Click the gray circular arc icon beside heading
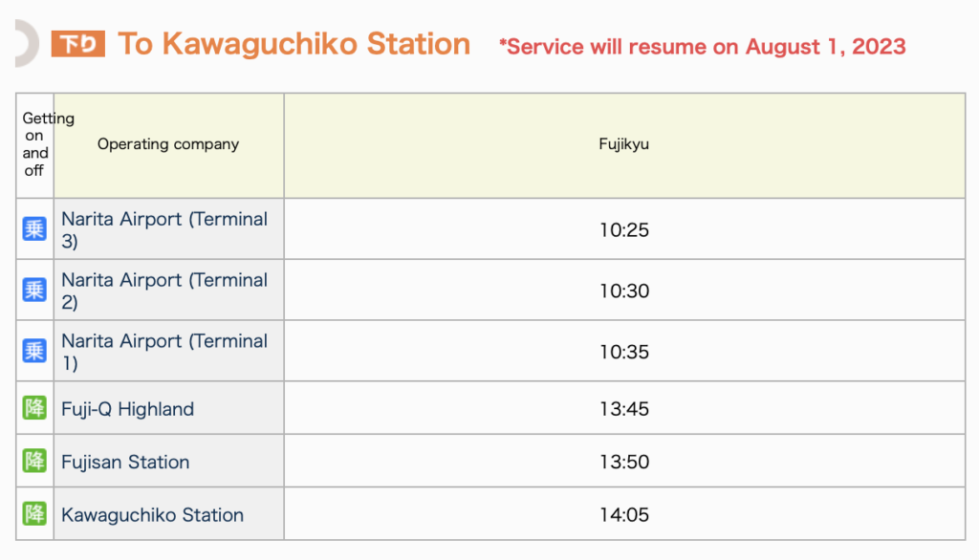 pos(27,43)
